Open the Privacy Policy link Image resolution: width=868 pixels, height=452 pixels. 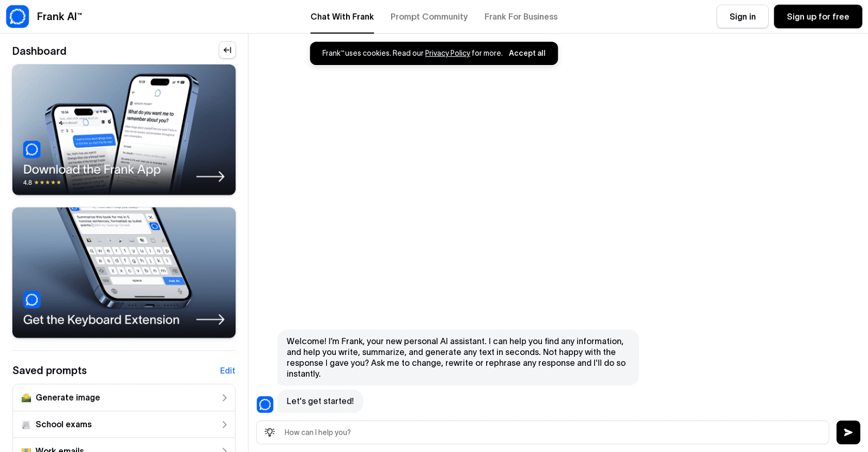[447, 53]
